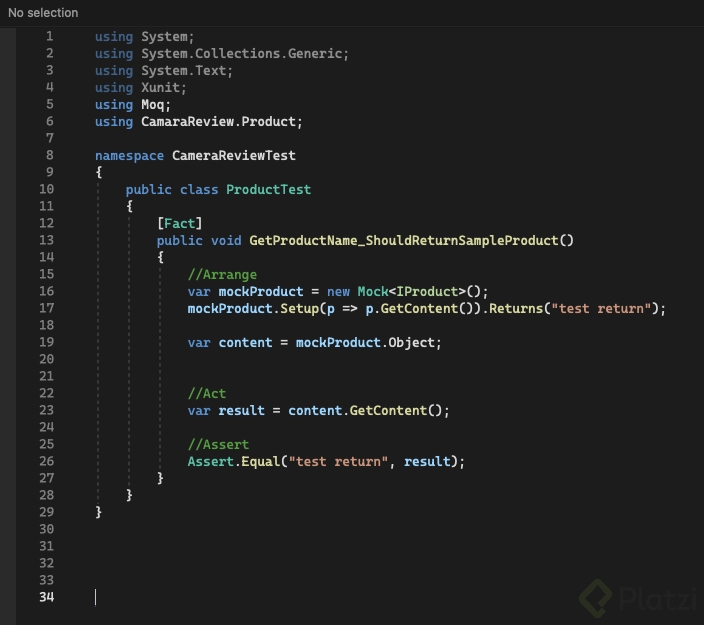Click variable 'mockProduct' declared on line 16
This screenshot has width=704, height=625.
click(261, 291)
